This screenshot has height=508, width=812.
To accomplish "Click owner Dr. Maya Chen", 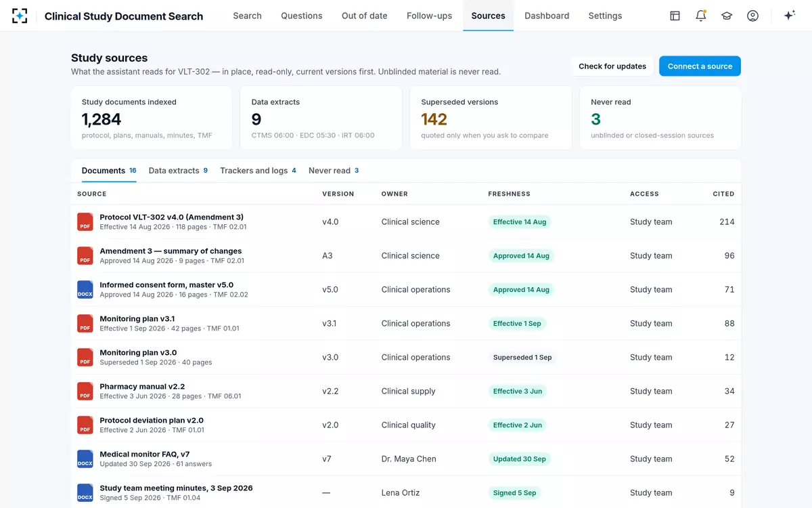I will click(409, 459).
